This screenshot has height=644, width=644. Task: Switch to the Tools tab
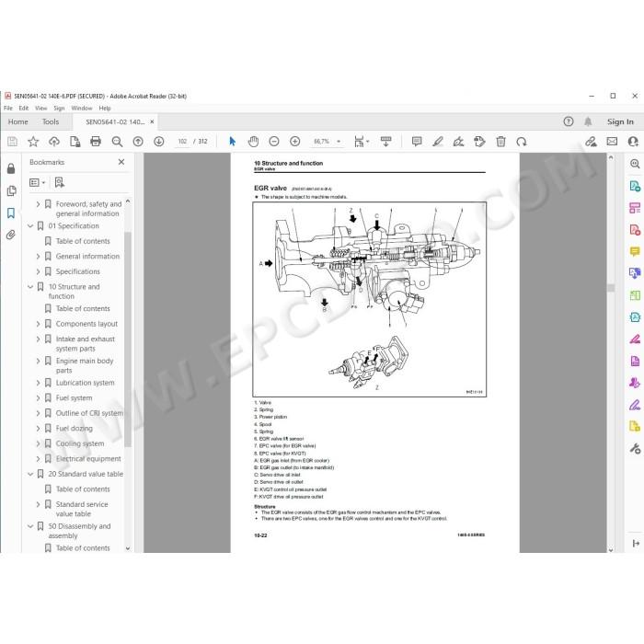pos(51,121)
